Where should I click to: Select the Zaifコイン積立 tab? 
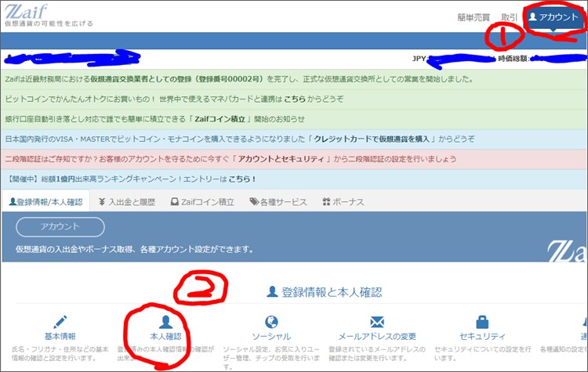tap(202, 202)
